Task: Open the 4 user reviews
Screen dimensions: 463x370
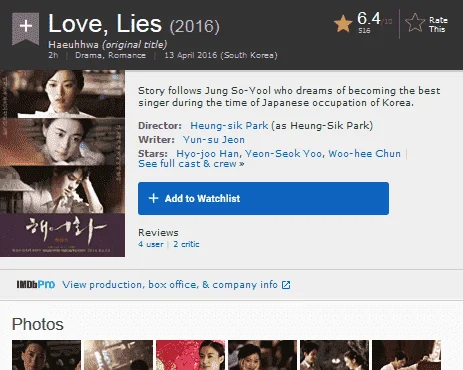Action: click(x=151, y=244)
